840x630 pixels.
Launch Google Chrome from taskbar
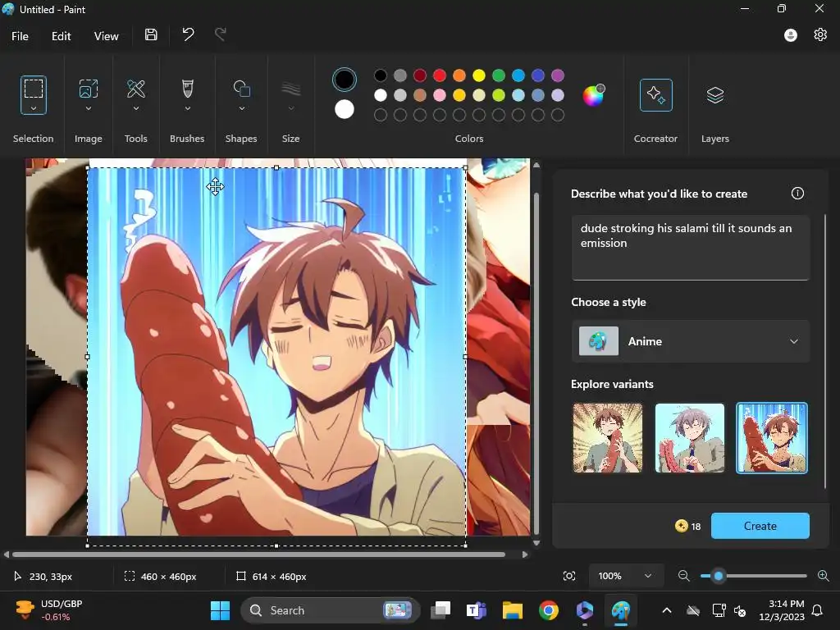[x=549, y=610]
